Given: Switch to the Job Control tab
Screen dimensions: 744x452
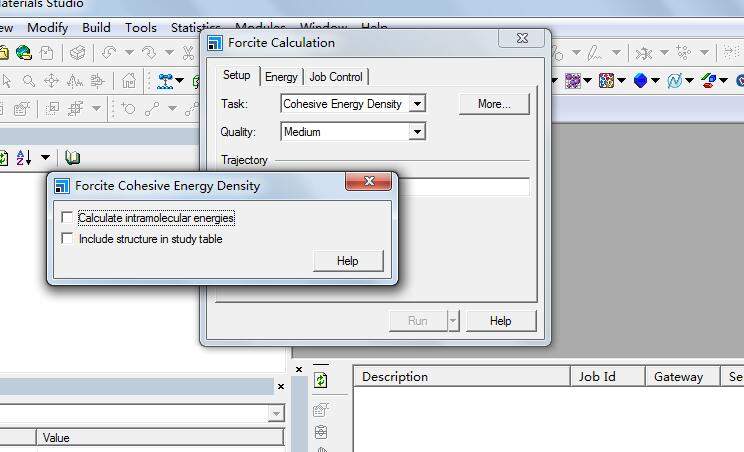Looking at the screenshot, I should [x=335, y=77].
